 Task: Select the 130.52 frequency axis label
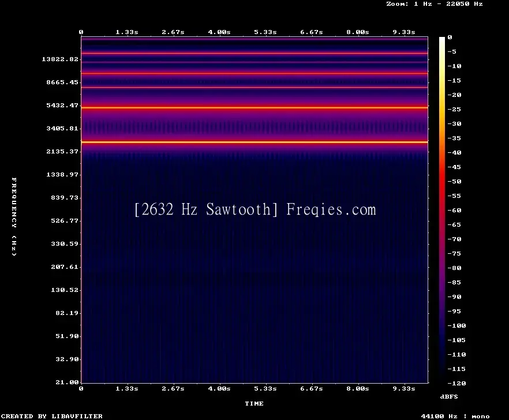pos(65,290)
